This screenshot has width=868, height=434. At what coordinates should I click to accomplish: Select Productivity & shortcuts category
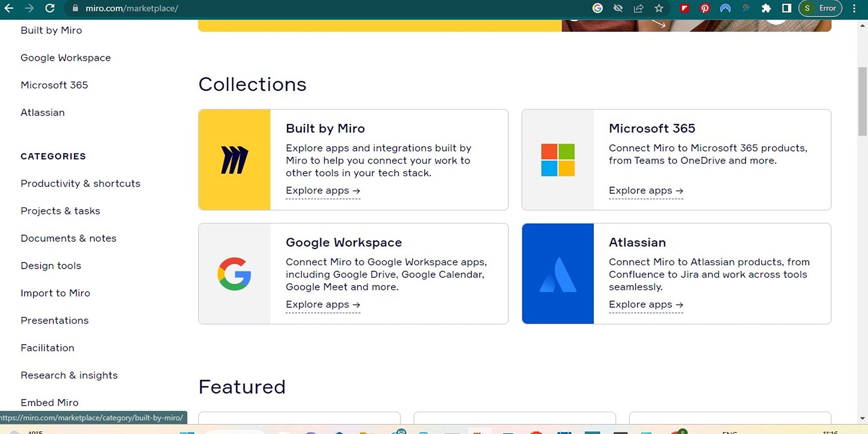(80, 184)
